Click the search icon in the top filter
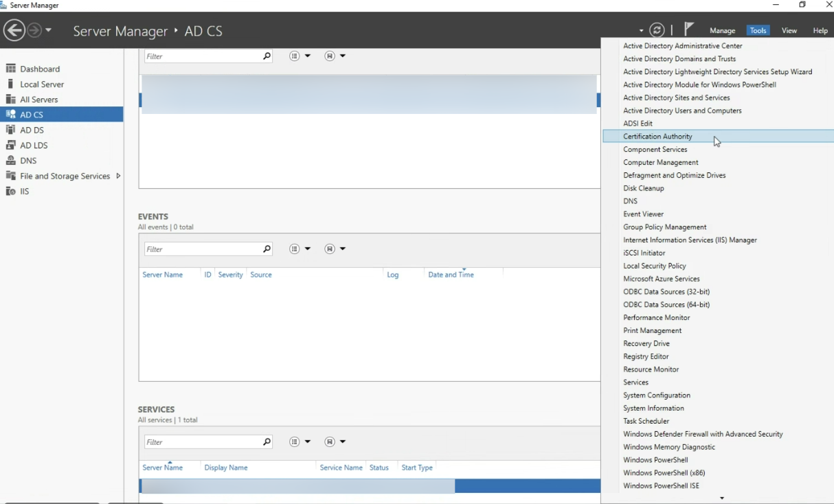Screen dimensions: 834x504 point(267,56)
